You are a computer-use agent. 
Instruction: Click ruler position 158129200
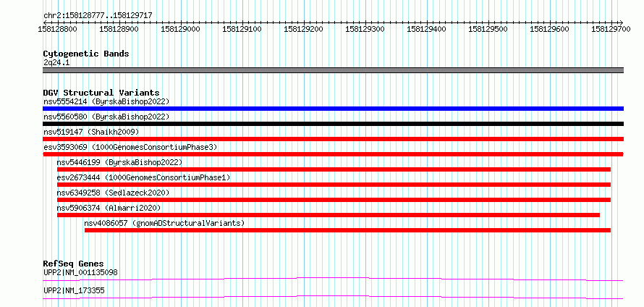click(303, 29)
